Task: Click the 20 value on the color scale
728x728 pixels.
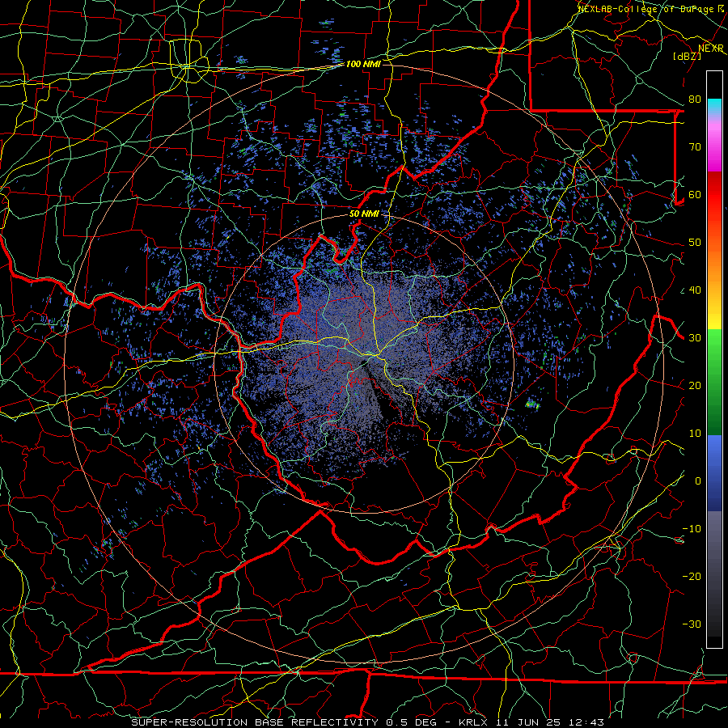Action: (x=695, y=386)
